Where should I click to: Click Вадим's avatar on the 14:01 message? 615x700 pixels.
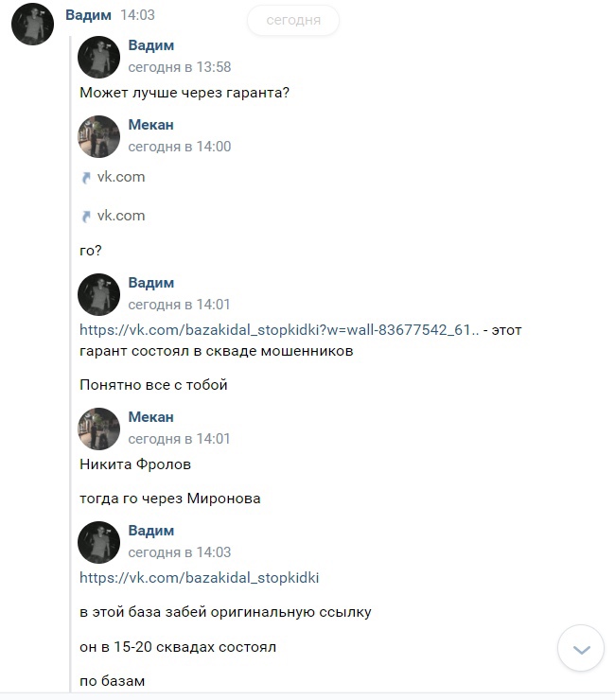tap(98, 293)
